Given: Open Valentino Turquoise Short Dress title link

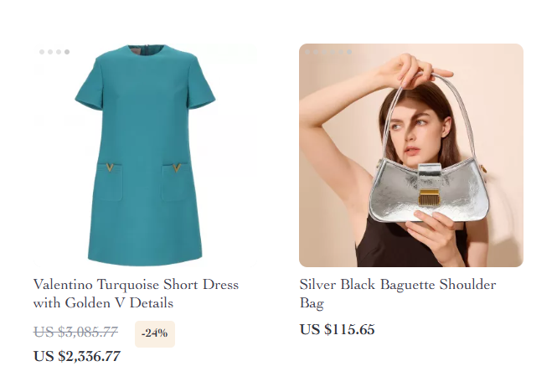Looking at the screenshot, I should click(136, 293).
